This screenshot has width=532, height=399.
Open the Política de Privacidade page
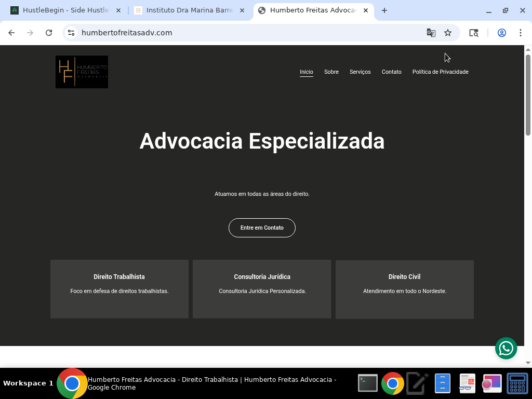tap(440, 72)
